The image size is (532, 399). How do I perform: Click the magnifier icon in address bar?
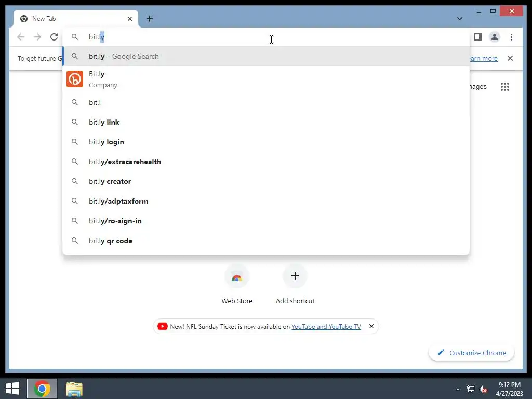75,37
